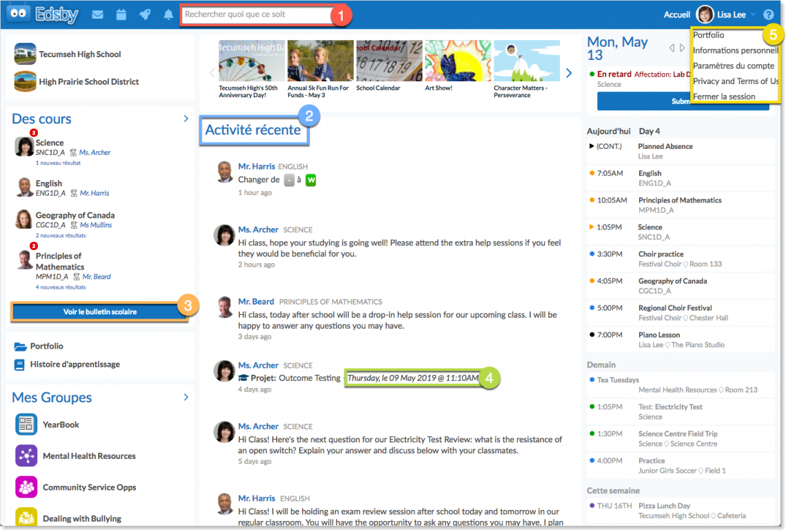Select Portfolio in the user menu

(709, 35)
